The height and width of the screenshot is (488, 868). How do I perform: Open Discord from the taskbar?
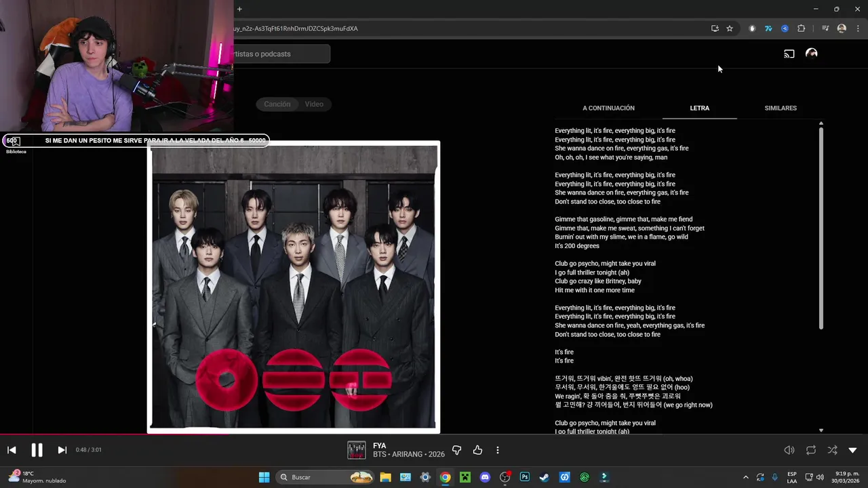(x=485, y=477)
